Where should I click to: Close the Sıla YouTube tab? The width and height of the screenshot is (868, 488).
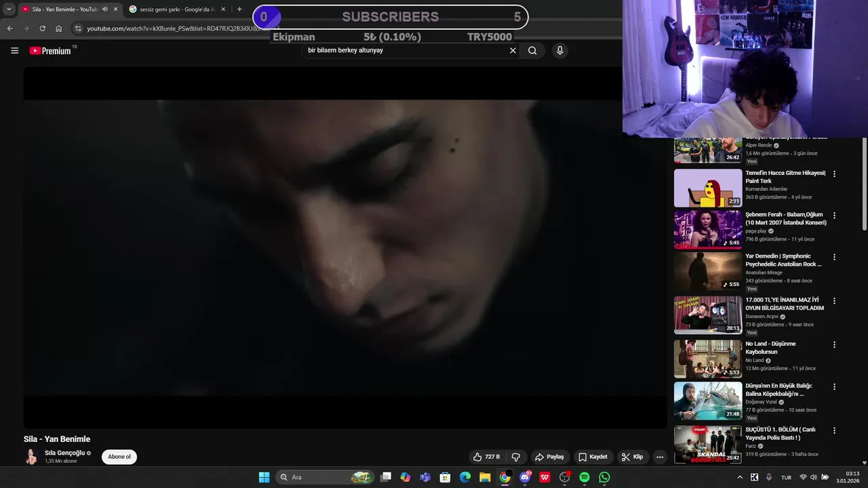point(115,9)
